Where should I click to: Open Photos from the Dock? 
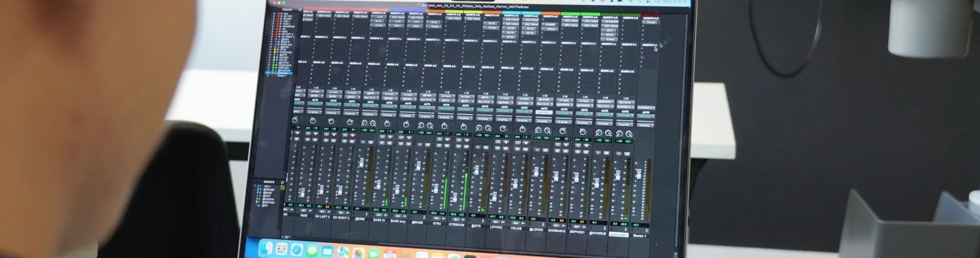point(357,253)
